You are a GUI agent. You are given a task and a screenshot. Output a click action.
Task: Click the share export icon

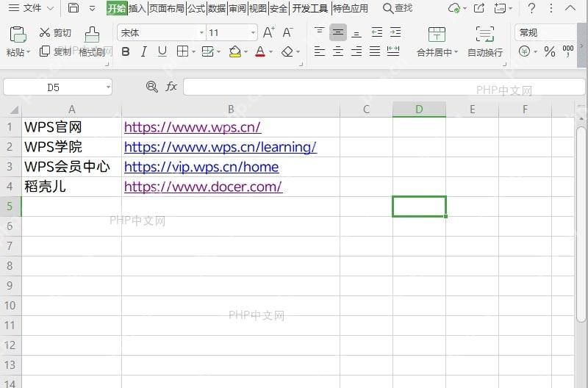pyautogui.click(x=479, y=8)
